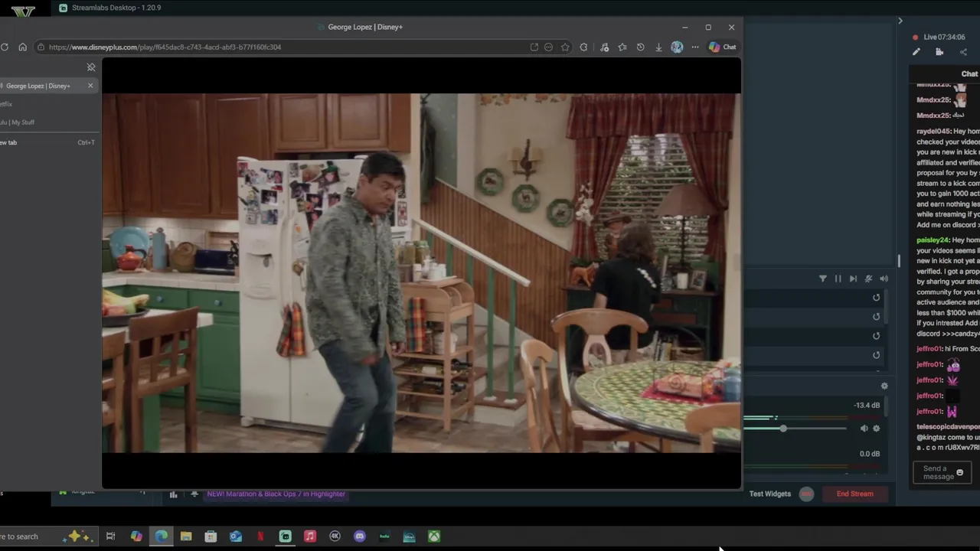Replay the first recent event
980x551 pixels.
[x=876, y=298]
